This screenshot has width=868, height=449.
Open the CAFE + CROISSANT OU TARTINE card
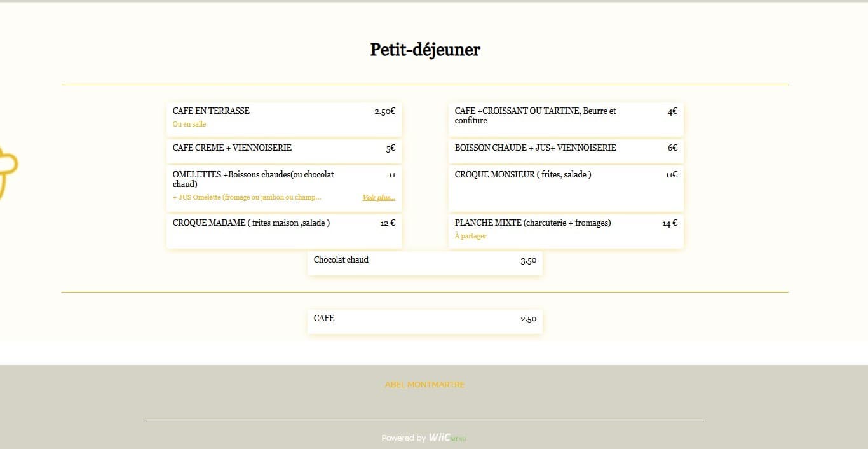point(566,118)
